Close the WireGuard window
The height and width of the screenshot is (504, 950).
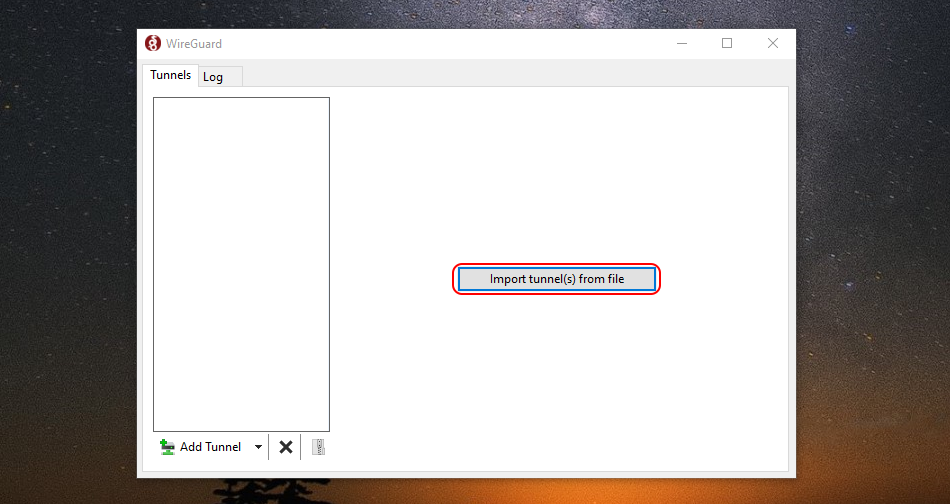[773, 43]
